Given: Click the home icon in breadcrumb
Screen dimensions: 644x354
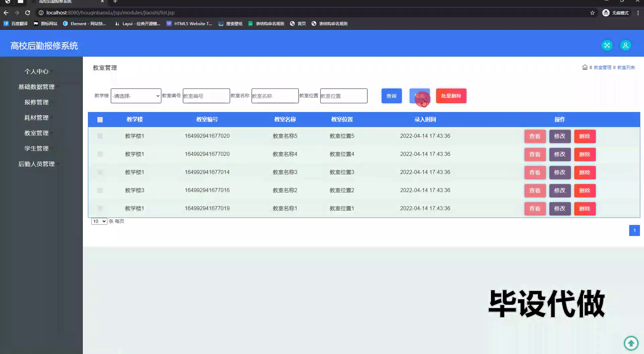Looking at the screenshot, I should [585, 67].
